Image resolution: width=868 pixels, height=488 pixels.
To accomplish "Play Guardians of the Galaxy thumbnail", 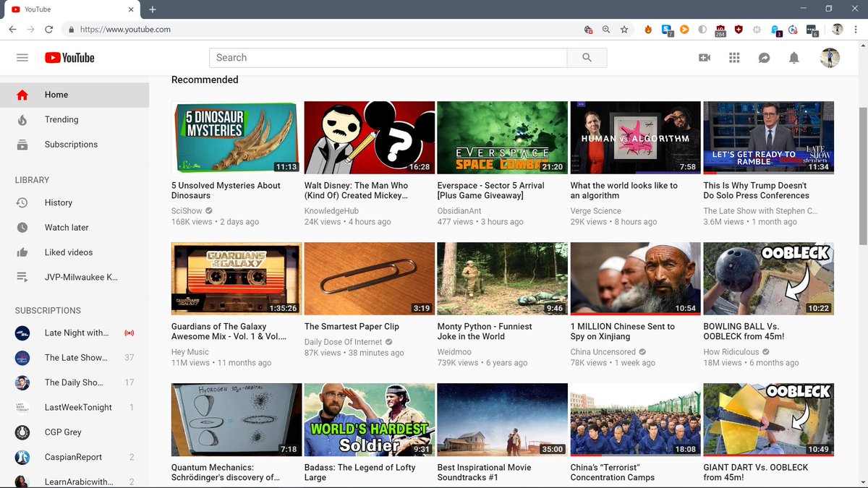I will pos(237,279).
